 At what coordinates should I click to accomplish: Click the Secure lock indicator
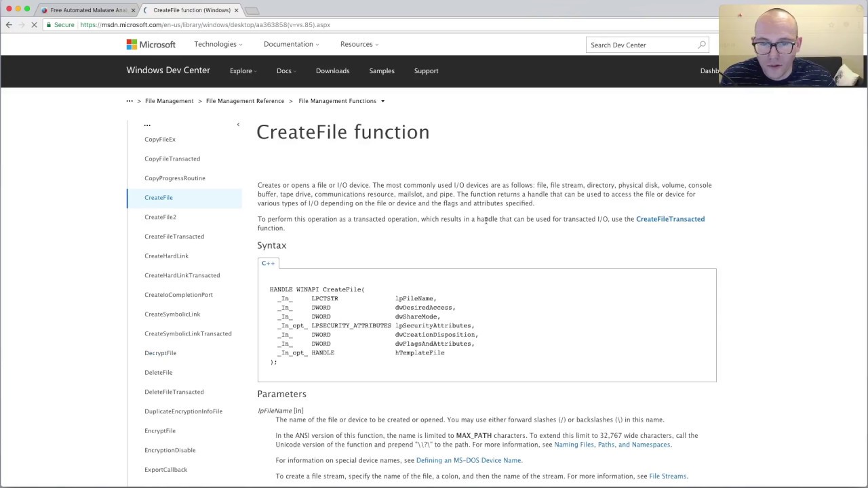tap(60, 25)
